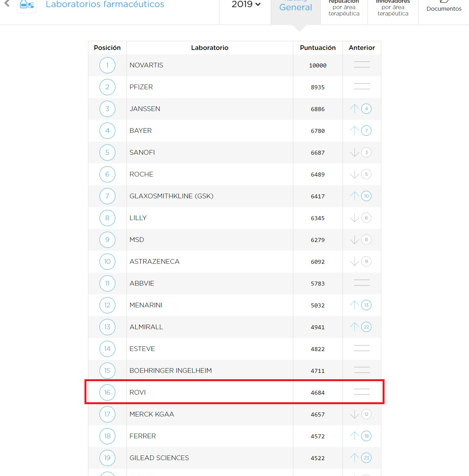Viewport: 469px width, 476px height.
Task: Click the up arrow in the Janssen row
Action: pyautogui.click(x=354, y=109)
